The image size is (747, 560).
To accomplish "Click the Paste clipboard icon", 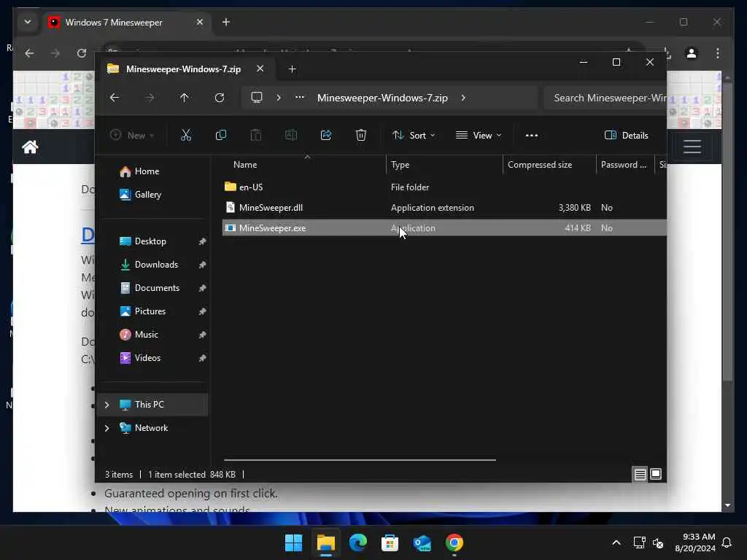I will tap(256, 135).
